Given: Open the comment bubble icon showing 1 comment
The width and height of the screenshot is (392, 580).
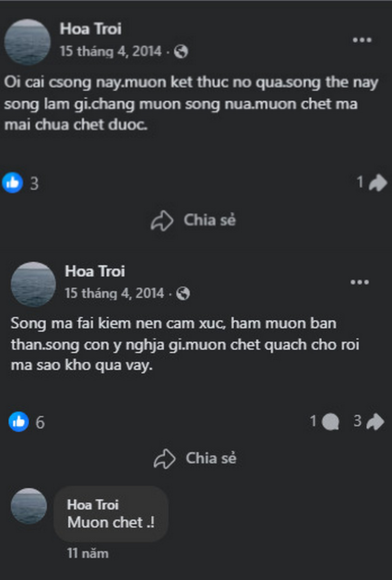Looking at the screenshot, I should point(331,422).
